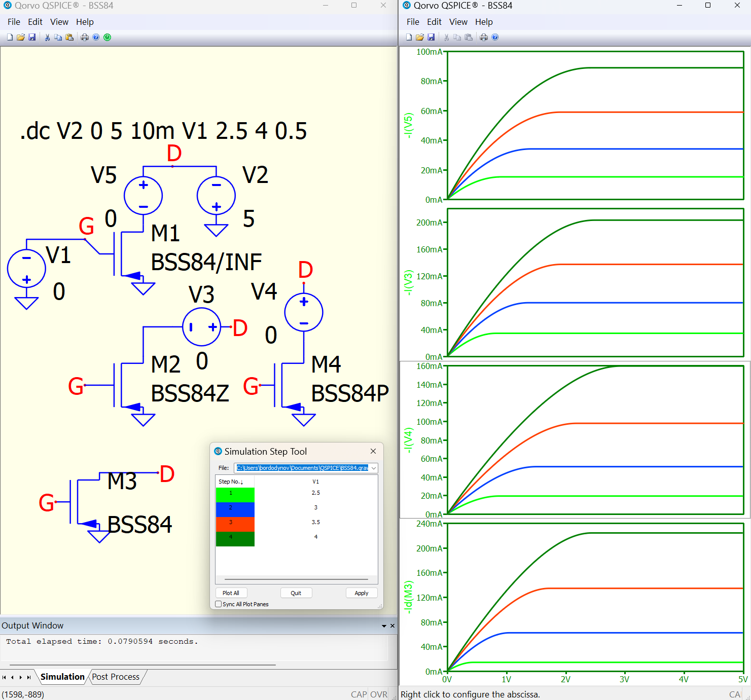Open Help menu in waveform window
Viewport: 751px width, 700px height.
(x=484, y=22)
